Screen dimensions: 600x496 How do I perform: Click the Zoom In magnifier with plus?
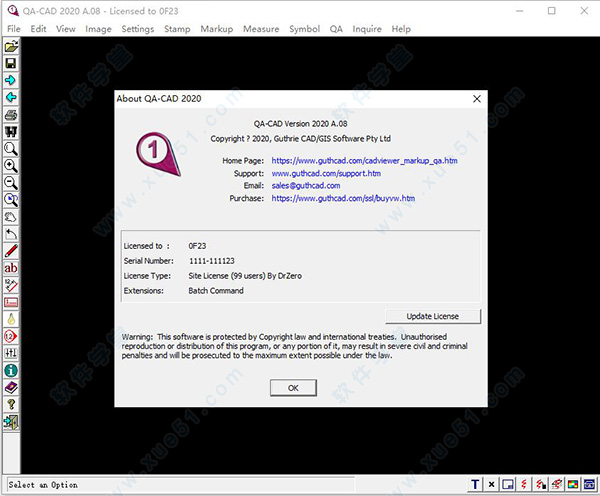11,166
